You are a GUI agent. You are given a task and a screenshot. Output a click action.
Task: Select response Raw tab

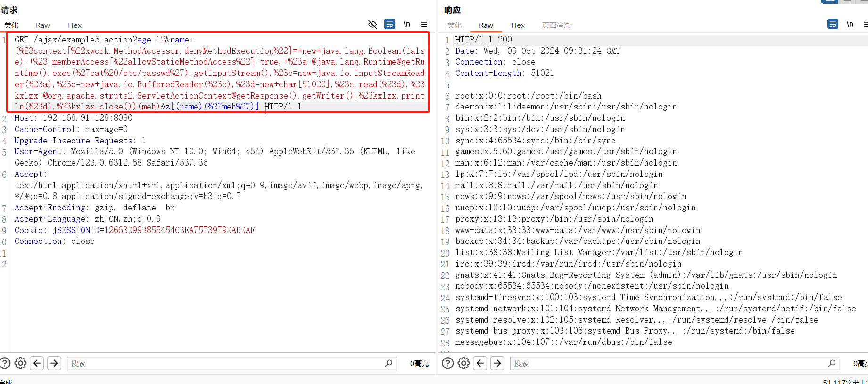[486, 25]
